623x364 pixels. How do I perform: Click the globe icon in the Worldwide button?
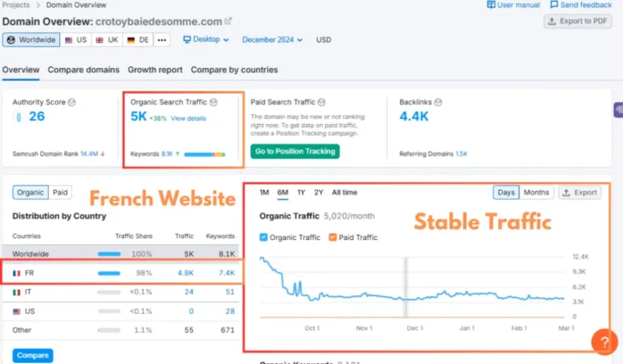click(11, 40)
